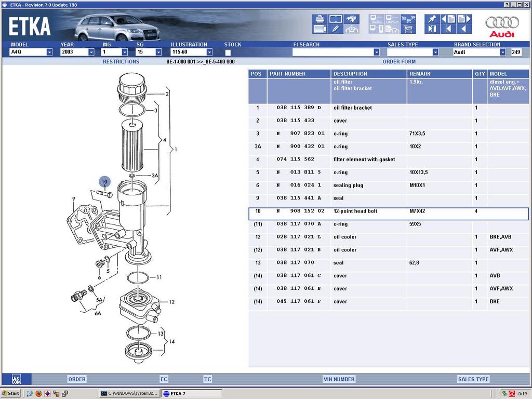Click the single shopping cart icon
Screen dimensions: 532x399
[x=408, y=29]
